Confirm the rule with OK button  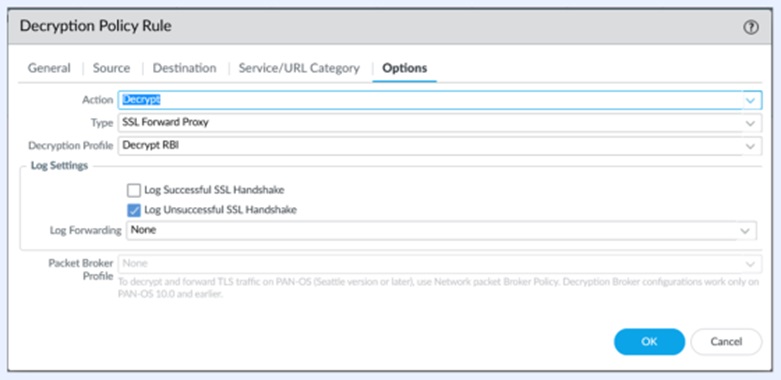(649, 342)
